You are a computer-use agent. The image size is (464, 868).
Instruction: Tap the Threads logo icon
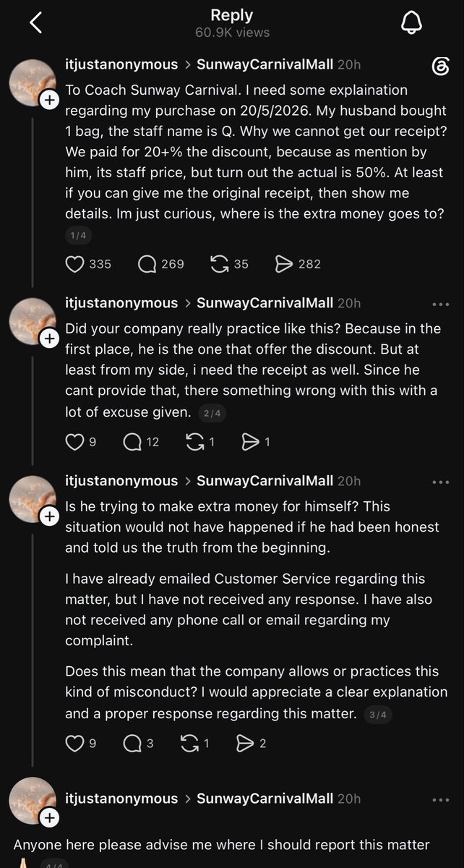pos(440,67)
